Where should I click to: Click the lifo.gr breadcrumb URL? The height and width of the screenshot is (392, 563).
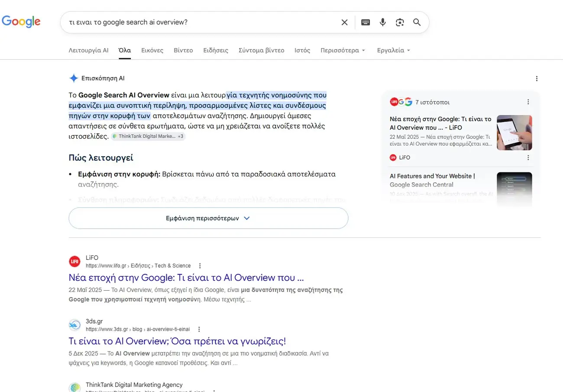point(138,266)
